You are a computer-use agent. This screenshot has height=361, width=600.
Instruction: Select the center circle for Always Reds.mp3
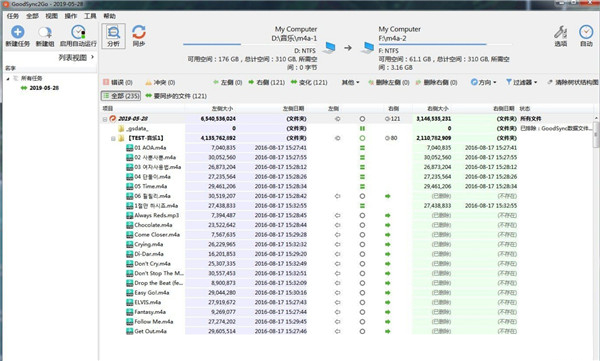(x=362, y=216)
